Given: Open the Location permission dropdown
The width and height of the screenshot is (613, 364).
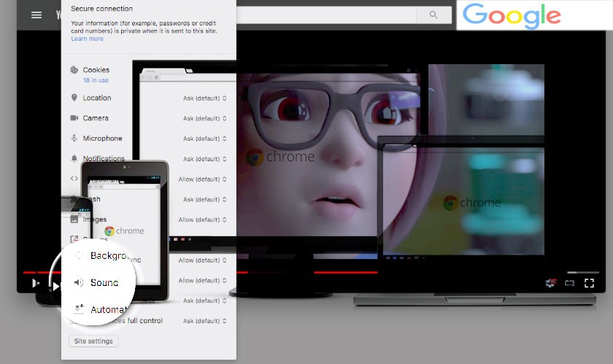Looking at the screenshot, I should (x=205, y=98).
